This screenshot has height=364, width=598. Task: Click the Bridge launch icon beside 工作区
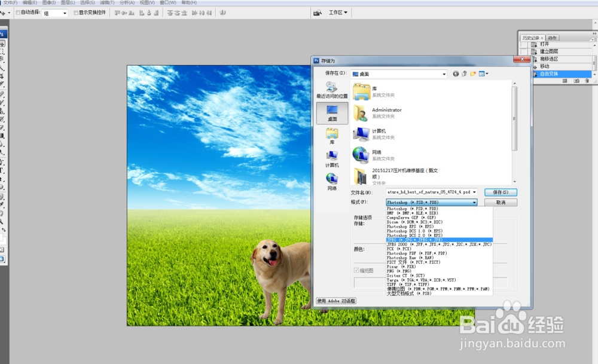tap(318, 13)
